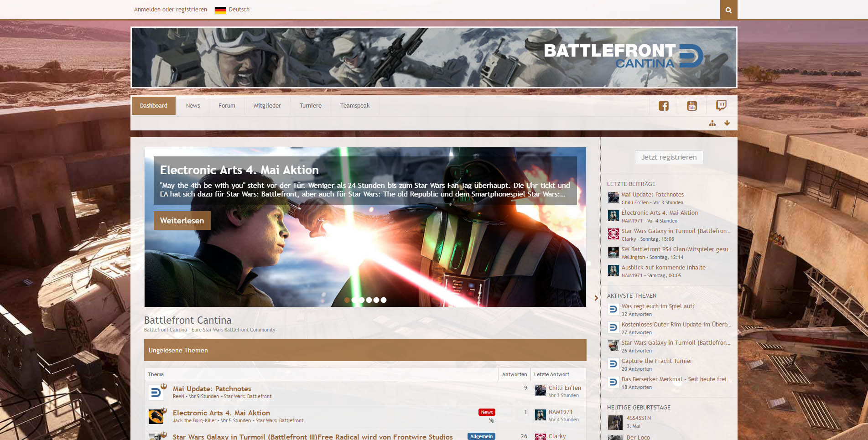Click thread avatar of Electronic Arts 4. Mai Aktion row
The height and width of the screenshot is (440, 868).
[156, 417]
